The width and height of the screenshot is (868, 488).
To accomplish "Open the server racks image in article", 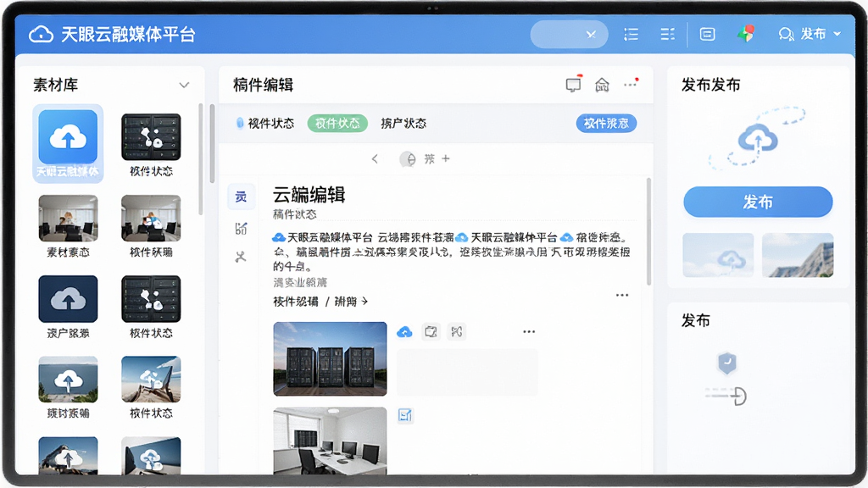I will (x=330, y=358).
